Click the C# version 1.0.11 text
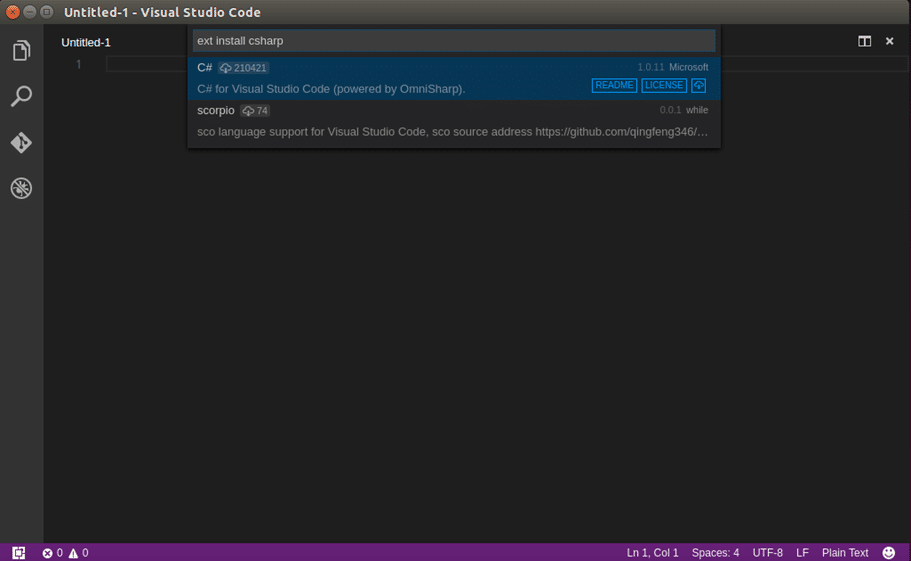The height and width of the screenshot is (561, 911). click(x=651, y=67)
